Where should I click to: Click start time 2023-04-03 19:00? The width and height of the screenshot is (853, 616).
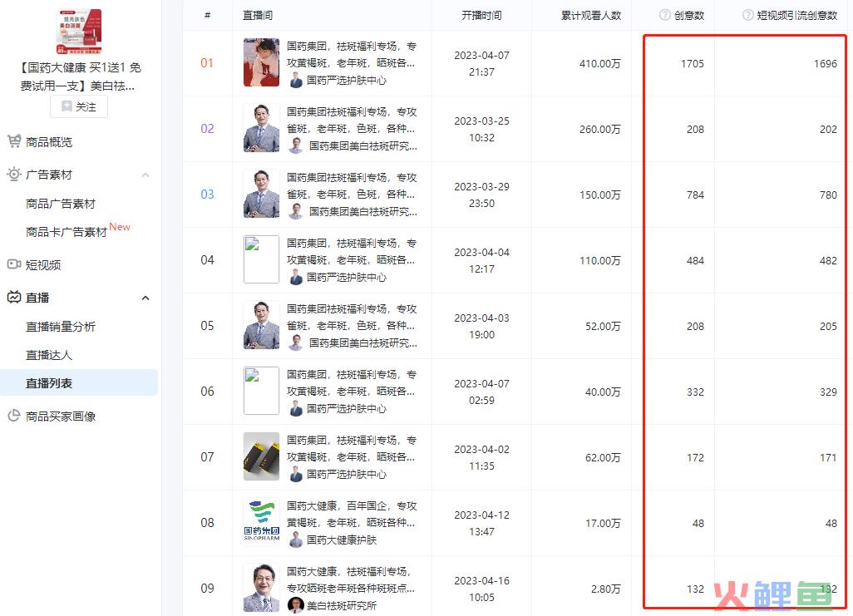[x=481, y=326]
